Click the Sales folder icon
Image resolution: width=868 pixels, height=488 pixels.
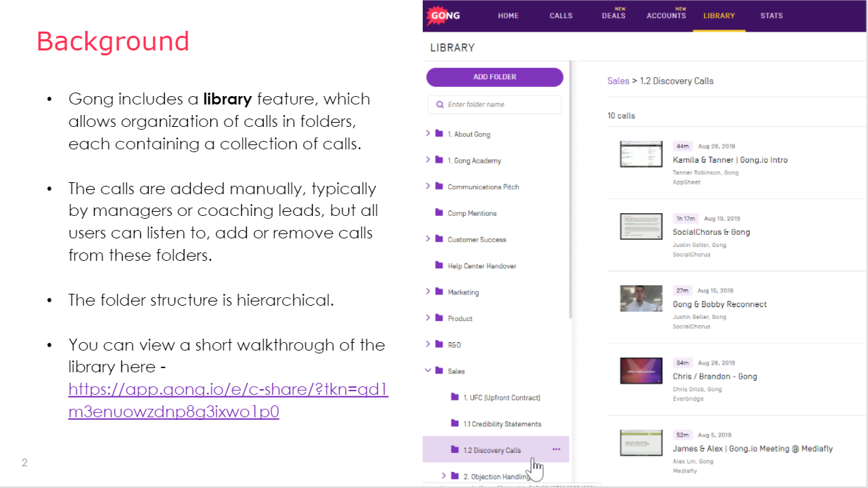point(440,370)
